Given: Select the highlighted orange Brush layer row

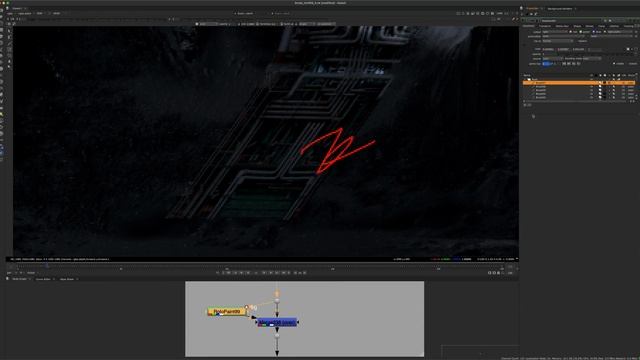Looking at the screenshot, I should 579,83.
